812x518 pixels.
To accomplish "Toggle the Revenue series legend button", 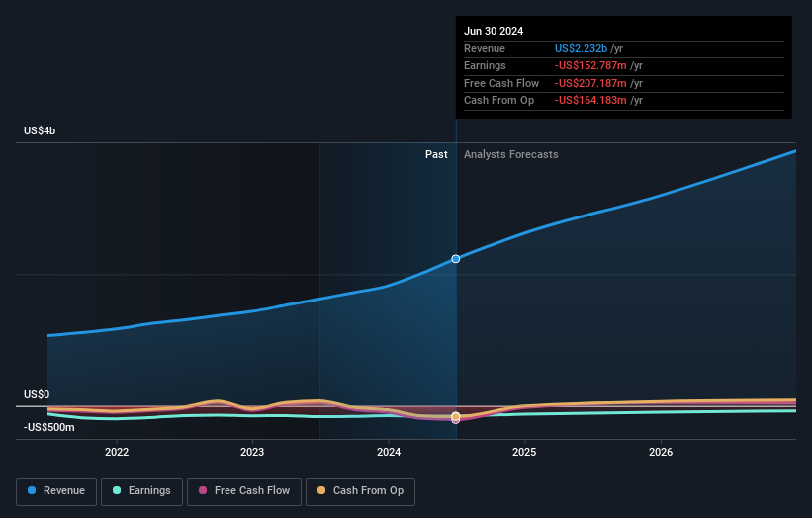I will (x=56, y=491).
